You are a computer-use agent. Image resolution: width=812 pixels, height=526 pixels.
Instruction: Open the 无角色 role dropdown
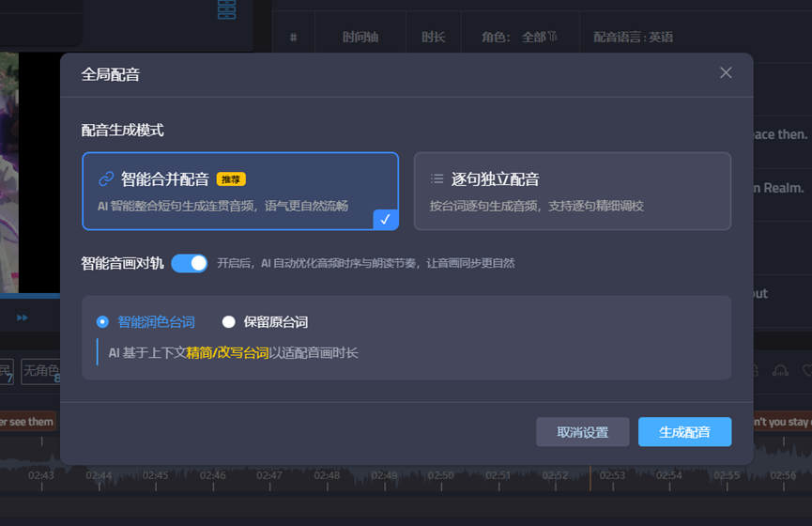(x=41, y=372)
